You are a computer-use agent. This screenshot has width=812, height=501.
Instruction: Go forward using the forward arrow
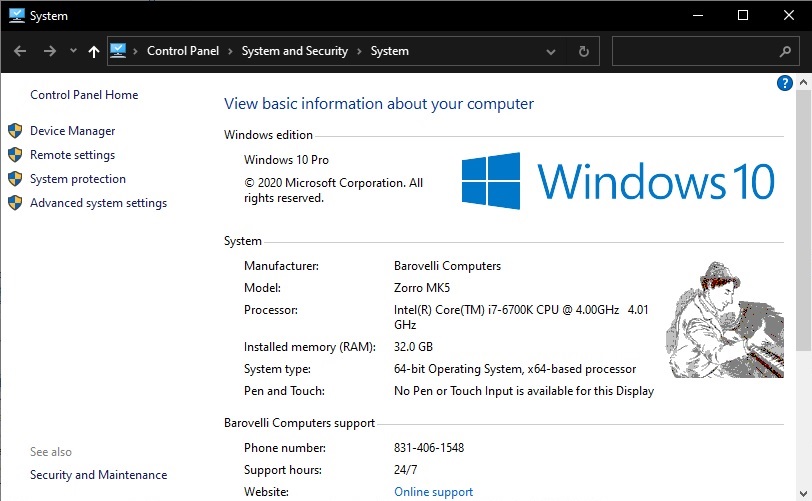(x=50, y=51)
